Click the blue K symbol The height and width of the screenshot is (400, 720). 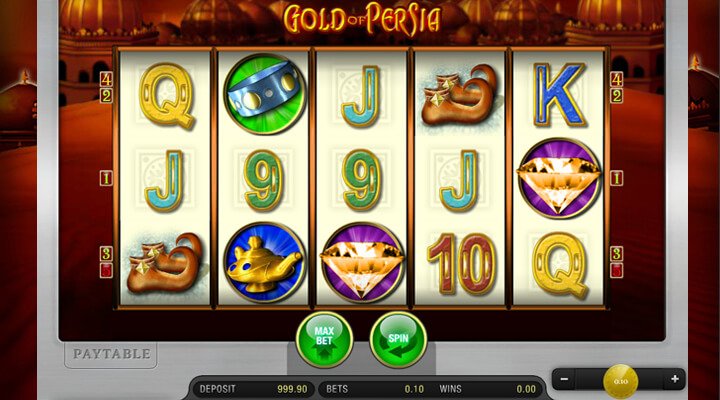tap(559, 95)
